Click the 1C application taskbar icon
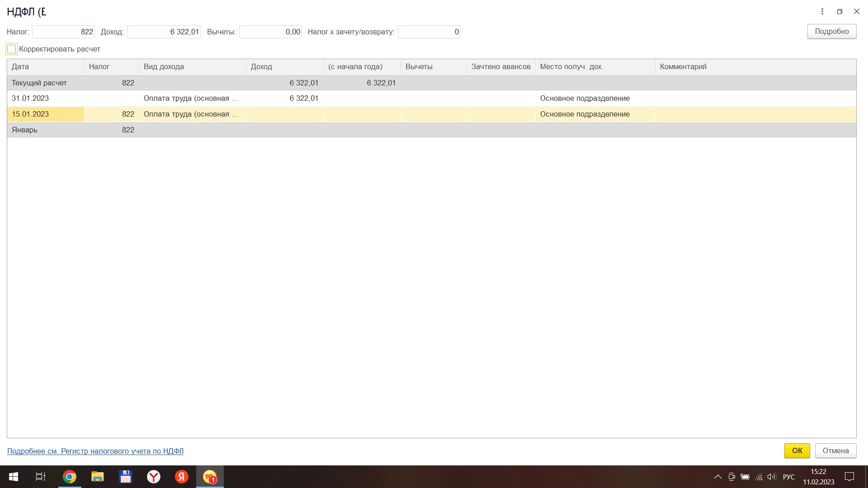This screenshot has height=488, width=868. pos(210,477)
